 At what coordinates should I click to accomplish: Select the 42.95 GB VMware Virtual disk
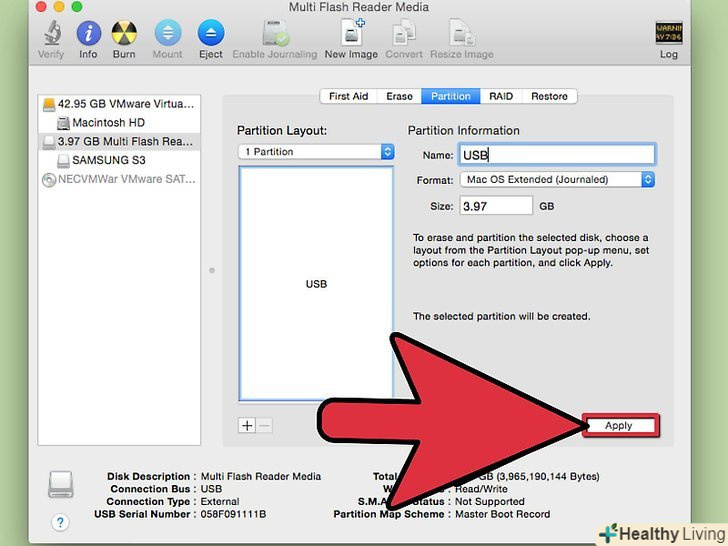(119, 104)
